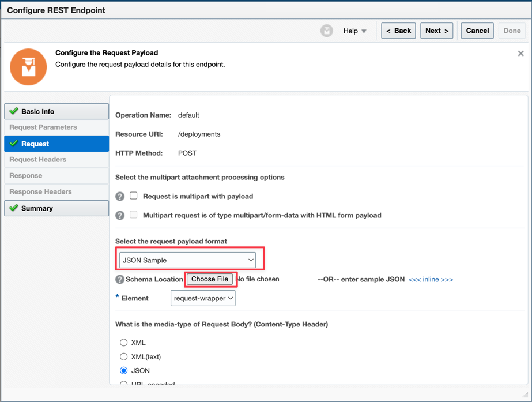
Task: Click help icon next to Schema Location
Action: coord(120,279)
